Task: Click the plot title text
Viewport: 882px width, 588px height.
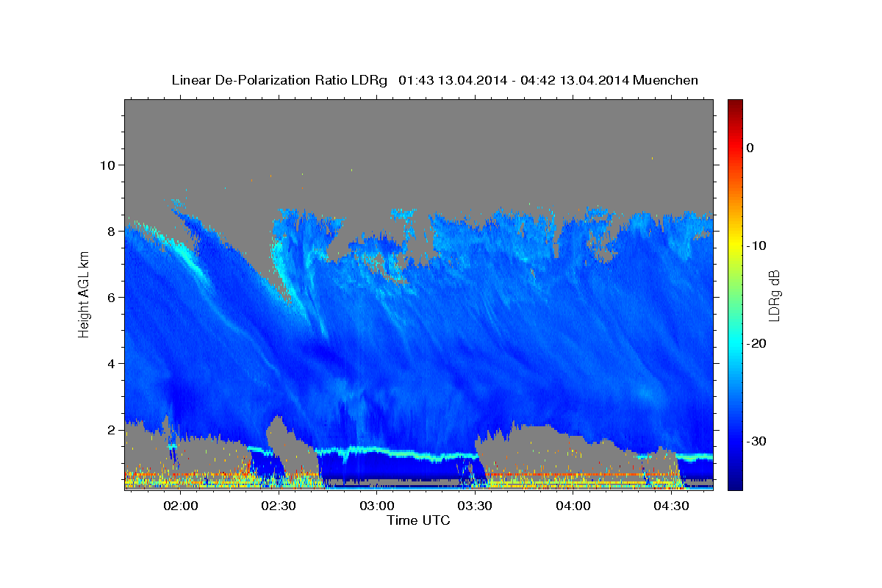Action: pos(434,80)
